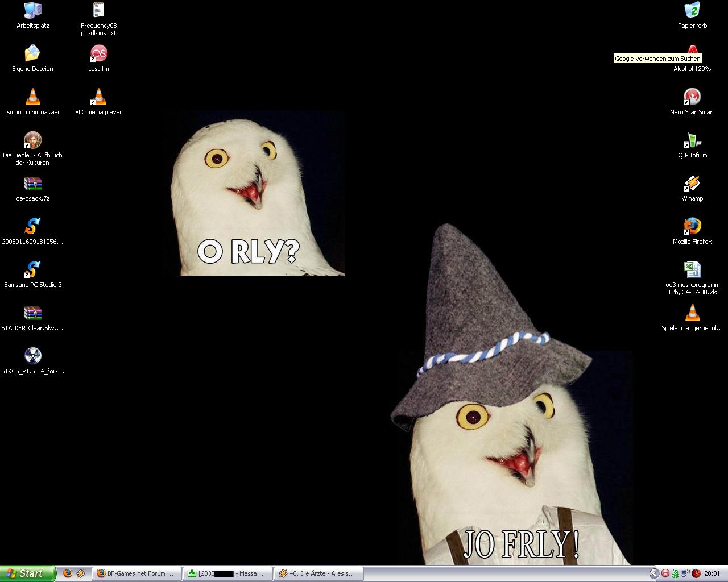
Task: Switch to BF-Games.net Forum taskbar window
Action: coord(136,573)
